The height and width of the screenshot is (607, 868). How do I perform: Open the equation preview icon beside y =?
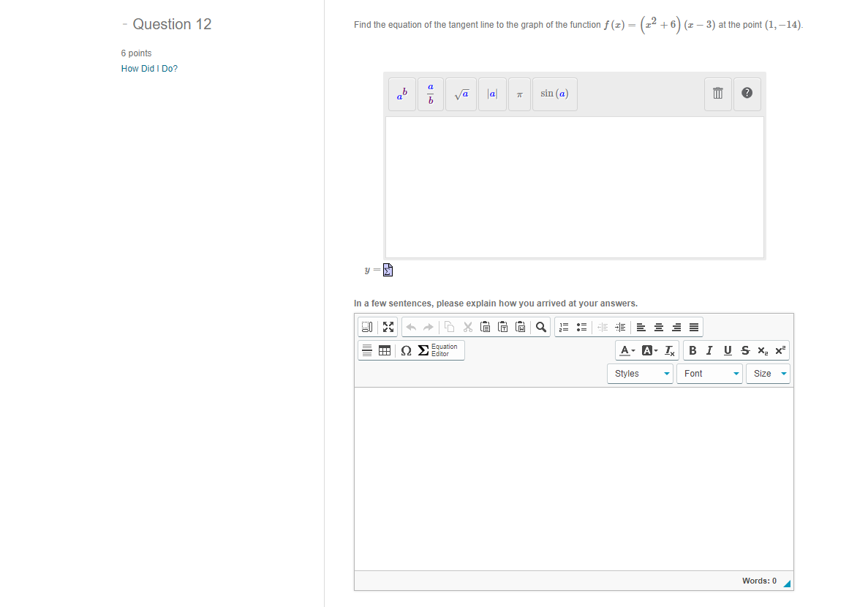[x=388, y=270]
